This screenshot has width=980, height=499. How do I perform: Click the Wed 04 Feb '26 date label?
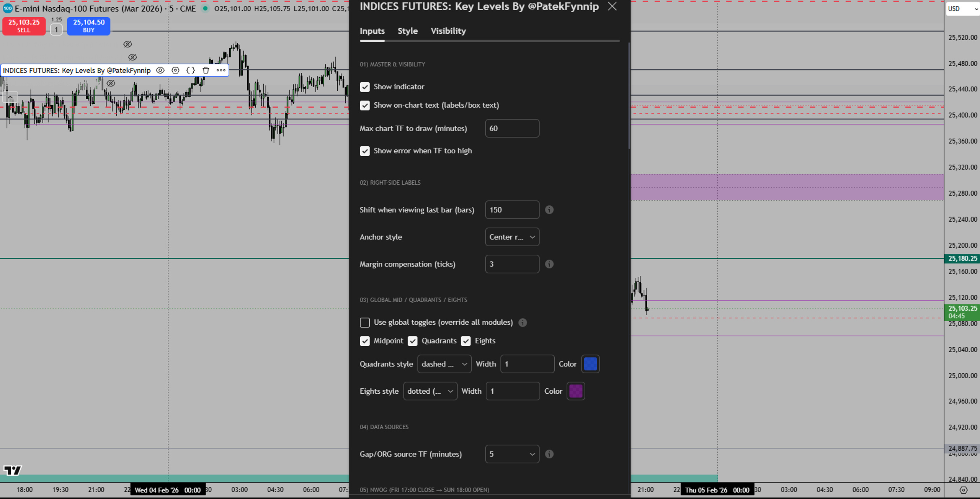click(168, 490)
